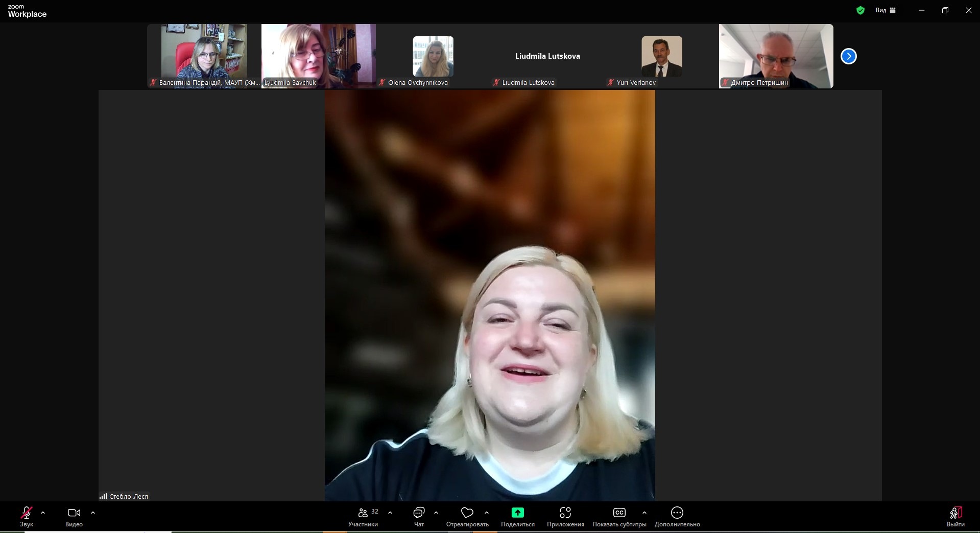
Task: Click the muted mic icon on Olena Ovchynnikova
Action: [x=382, y=82]
